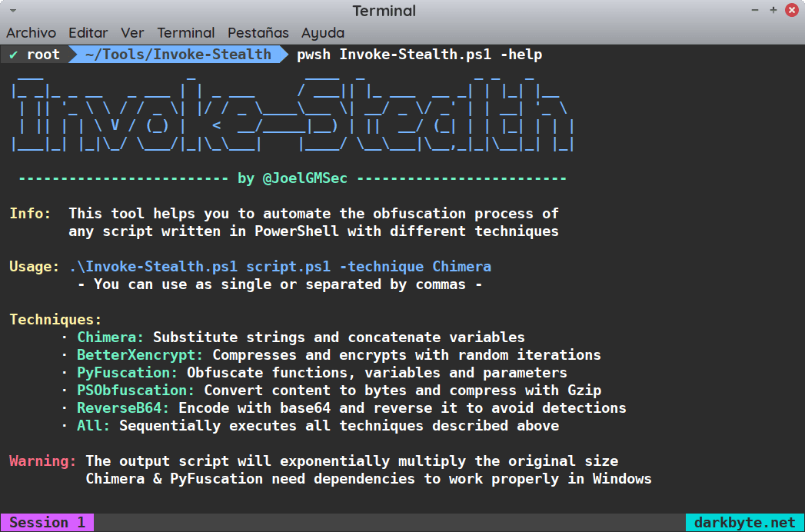Click the green checkmark root prompt segment
The width and height of the screenshot is (805, 532).
35,55
